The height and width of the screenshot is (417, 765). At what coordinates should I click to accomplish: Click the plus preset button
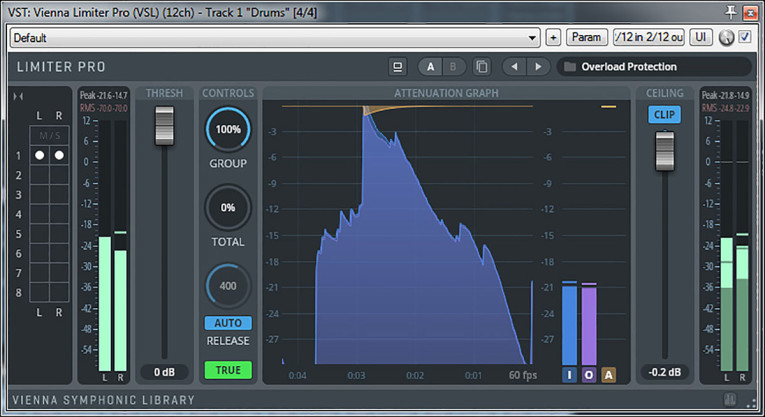553,38
